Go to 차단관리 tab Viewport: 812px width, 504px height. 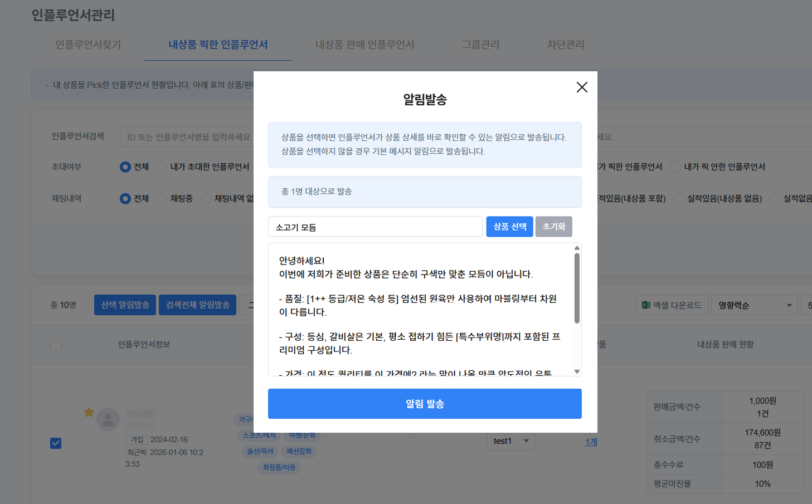point(565,45)
